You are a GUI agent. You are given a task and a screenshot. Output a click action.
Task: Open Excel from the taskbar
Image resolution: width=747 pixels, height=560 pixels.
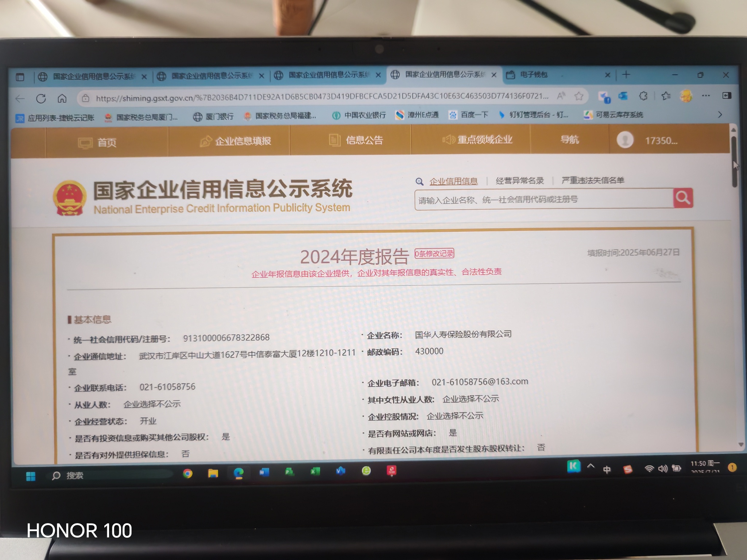click(315, 471)
